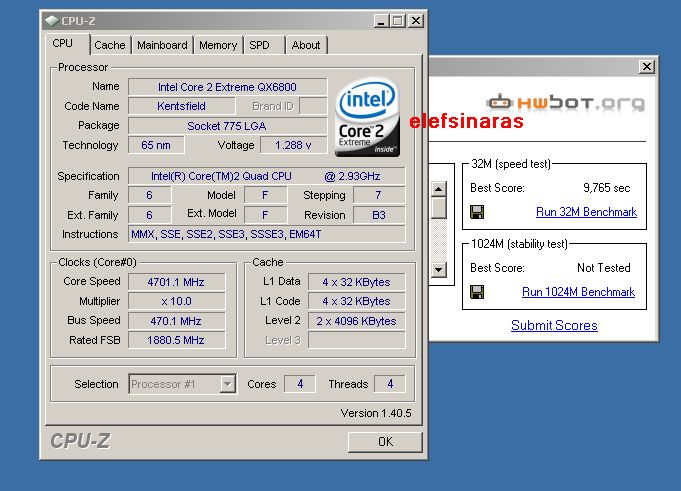Click the Intel Core 2 Extreme logo

(x=367, y=117)
